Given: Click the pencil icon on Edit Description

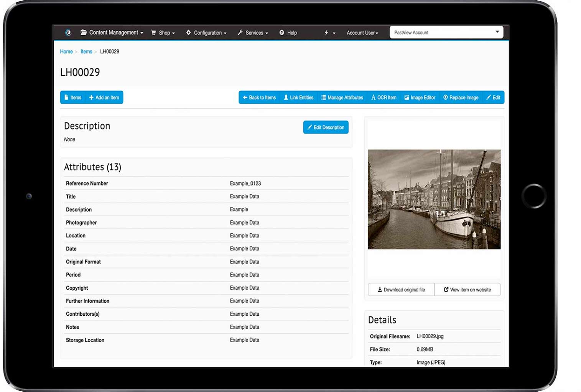Looking at the screenshot, I should (309, 127).
